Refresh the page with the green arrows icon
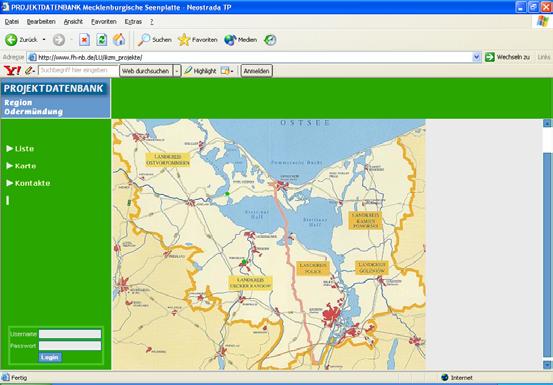 click(102, 40)
